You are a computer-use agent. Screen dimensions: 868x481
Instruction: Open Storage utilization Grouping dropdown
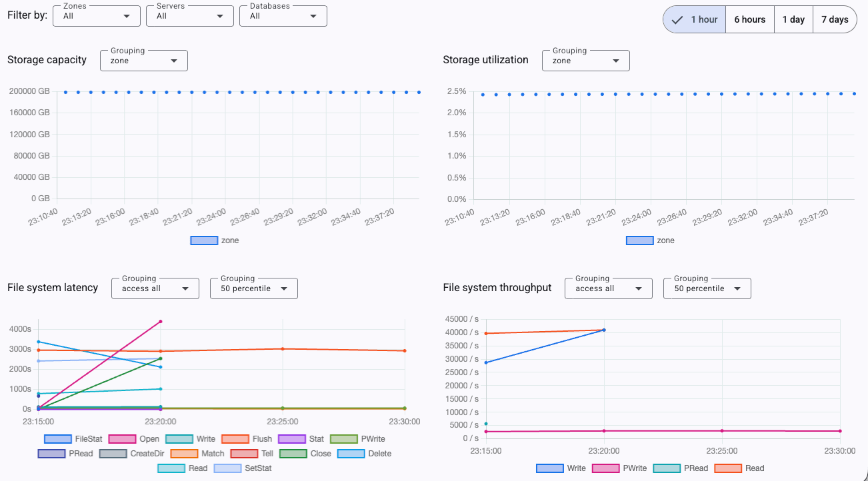click(586, 61)
